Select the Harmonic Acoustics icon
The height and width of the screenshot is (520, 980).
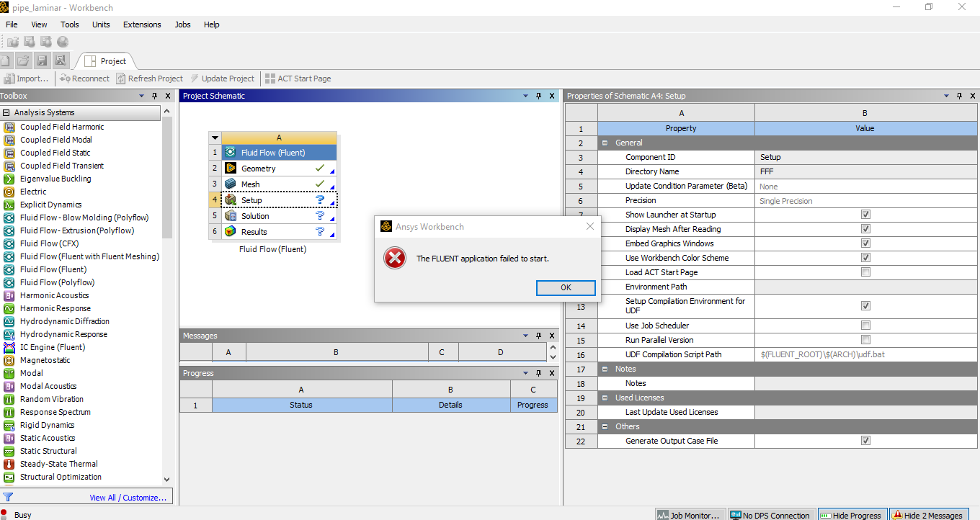(9, 295)
